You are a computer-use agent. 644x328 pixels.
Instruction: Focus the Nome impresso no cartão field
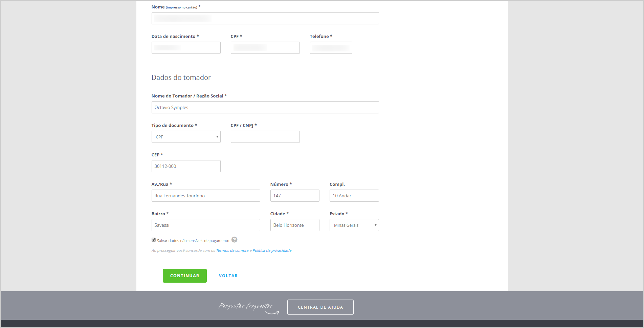pos(265,18)
